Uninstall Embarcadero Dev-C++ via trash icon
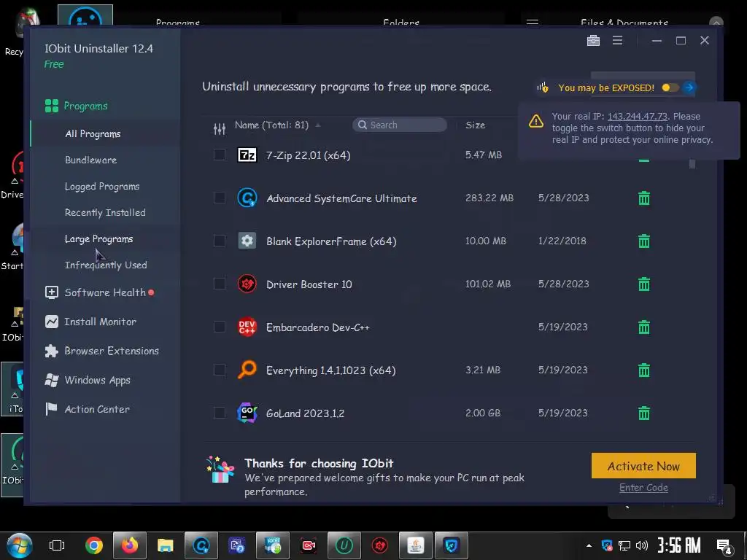The image size is (747, 560). (643, 327)
